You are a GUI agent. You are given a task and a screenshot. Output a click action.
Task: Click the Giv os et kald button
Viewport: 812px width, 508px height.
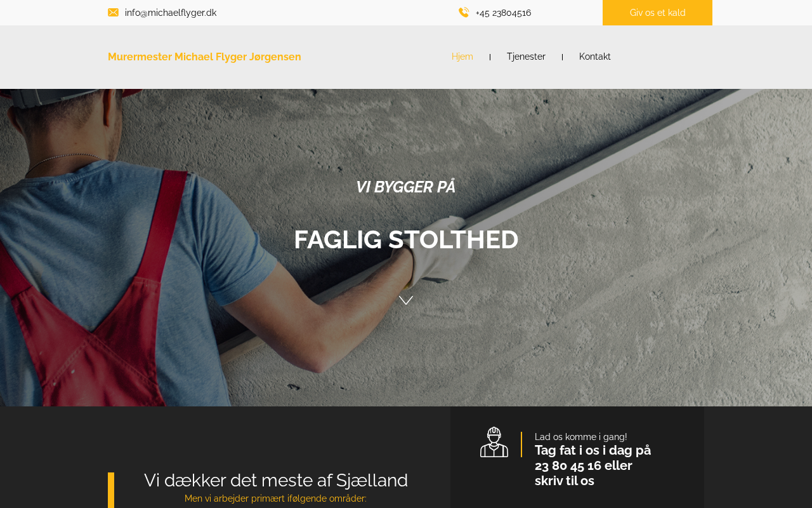coord(657,13)
